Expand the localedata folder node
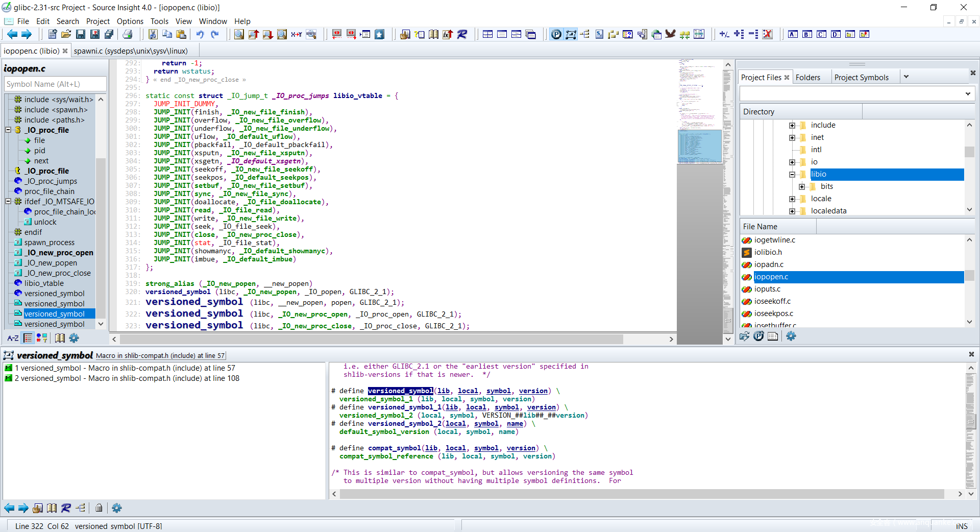The image size is (980, 532). click(792, 211)
